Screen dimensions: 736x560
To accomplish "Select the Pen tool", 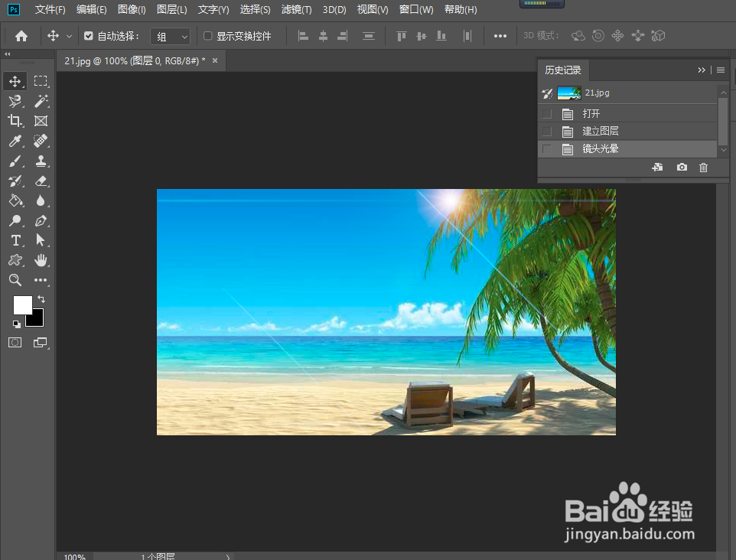I will click(41, 220).
